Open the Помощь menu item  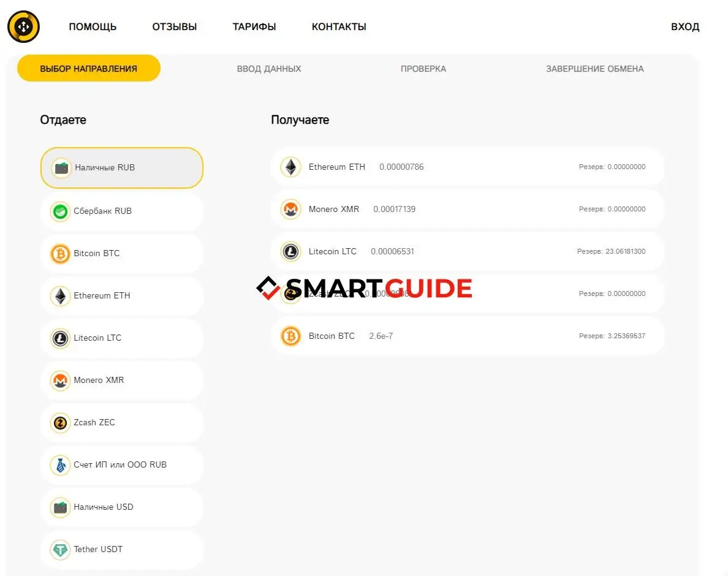(x=93, y=27)
